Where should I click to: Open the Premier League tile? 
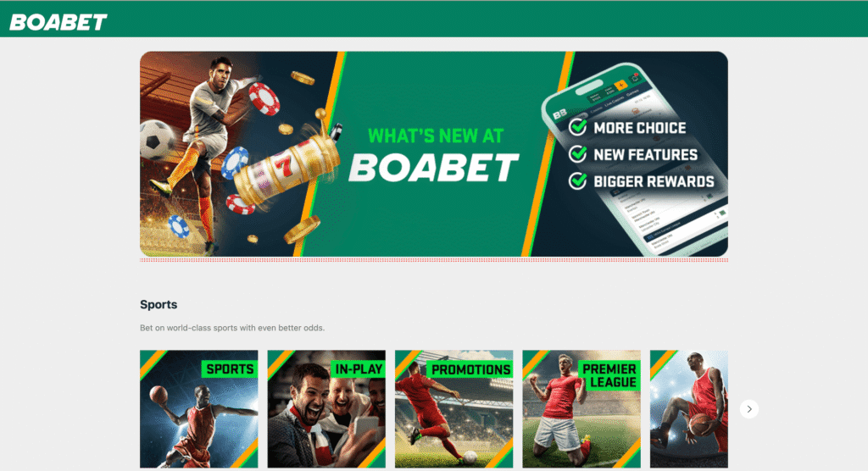pos(581,409)
